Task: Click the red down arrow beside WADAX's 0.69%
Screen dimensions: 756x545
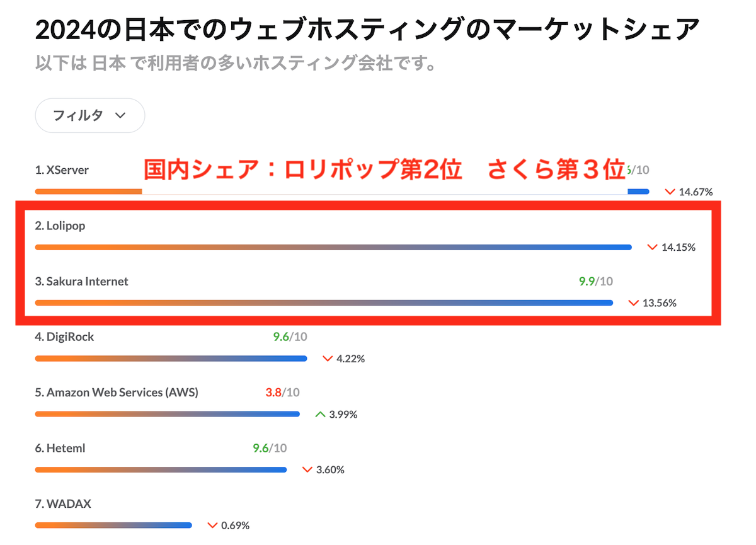Action: pos(211,525)
